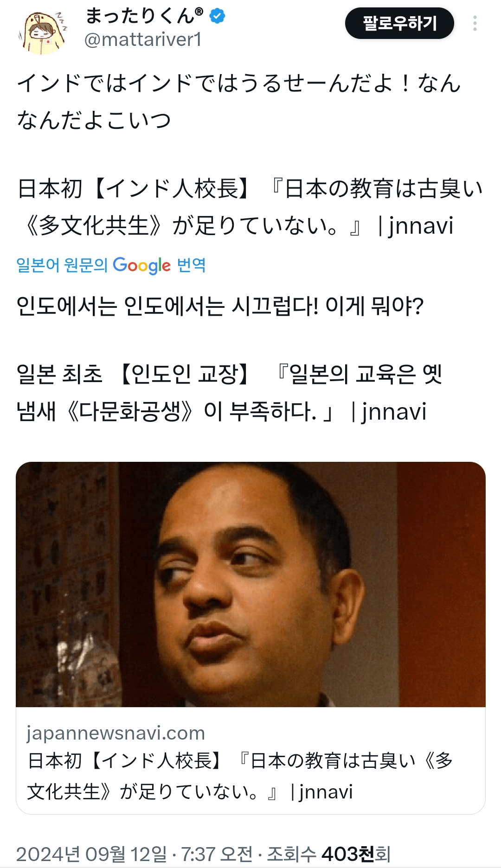Select Japanese headline ending with jnnavi in tweet
The image size is (501, 868).
coord(250,207)
